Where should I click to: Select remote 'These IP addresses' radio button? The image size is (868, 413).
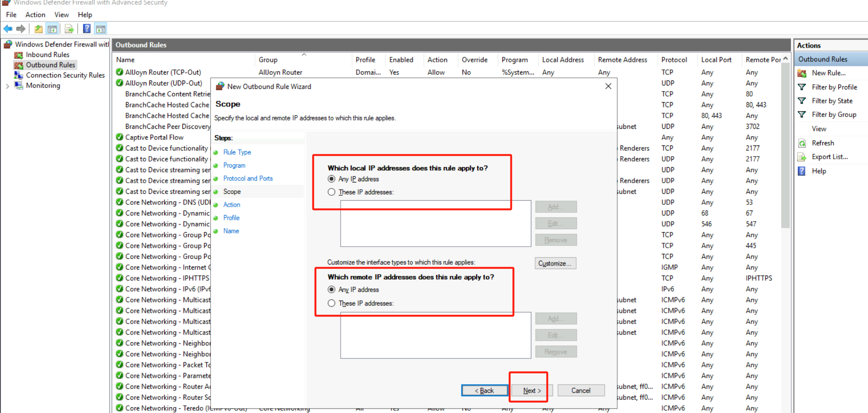pos(331,303)
